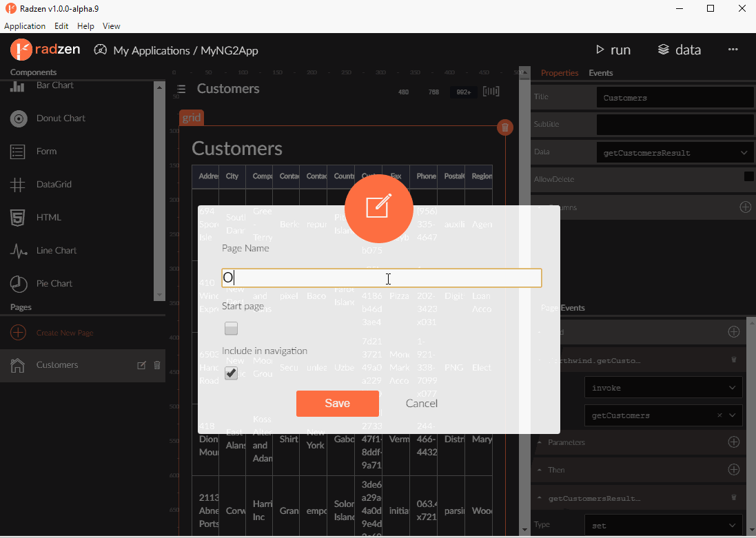756x538 pixels.
Task: Open the Application menu
Action: [x=25, y=25]
